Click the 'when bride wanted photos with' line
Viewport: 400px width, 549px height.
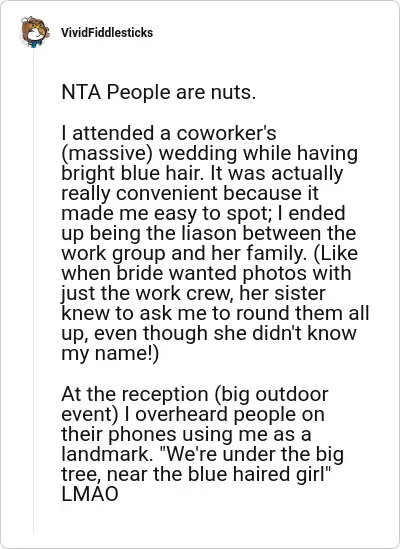[x=206, y=273]
